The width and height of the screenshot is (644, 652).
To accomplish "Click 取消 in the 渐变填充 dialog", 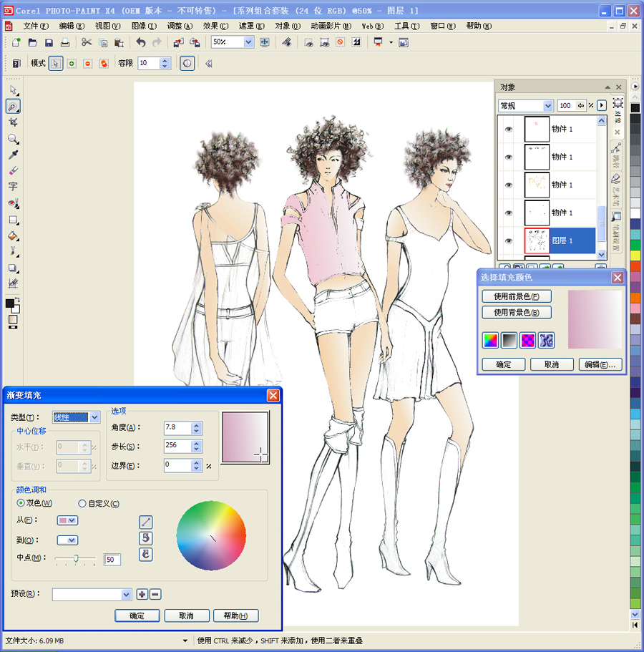I will coord(187,615).
